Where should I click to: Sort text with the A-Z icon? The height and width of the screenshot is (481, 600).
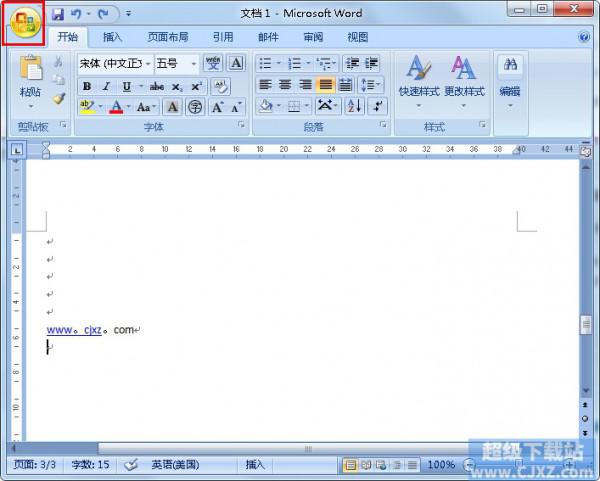click(x=354, y=106)
